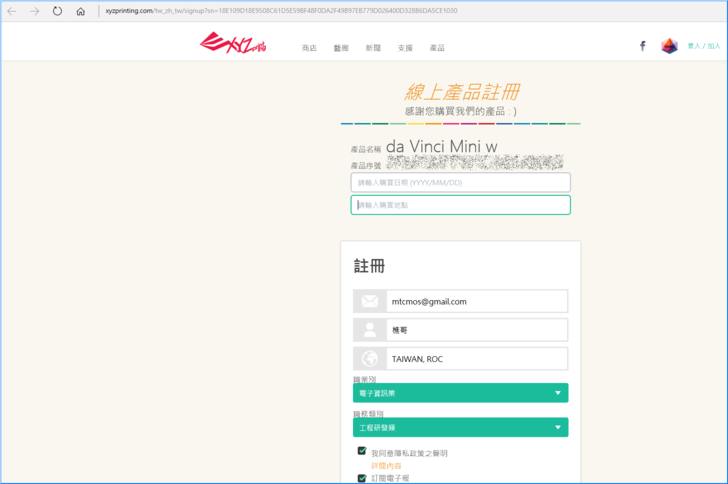Screen dimensions: 728x484
Task: Go to the 支援 support menu
Action: tap(404, 48)
